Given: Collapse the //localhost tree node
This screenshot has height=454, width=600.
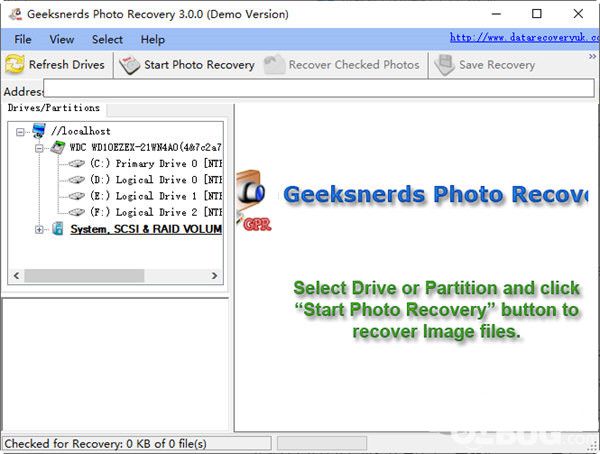Looking at the screenshot, I should (20, 132).
